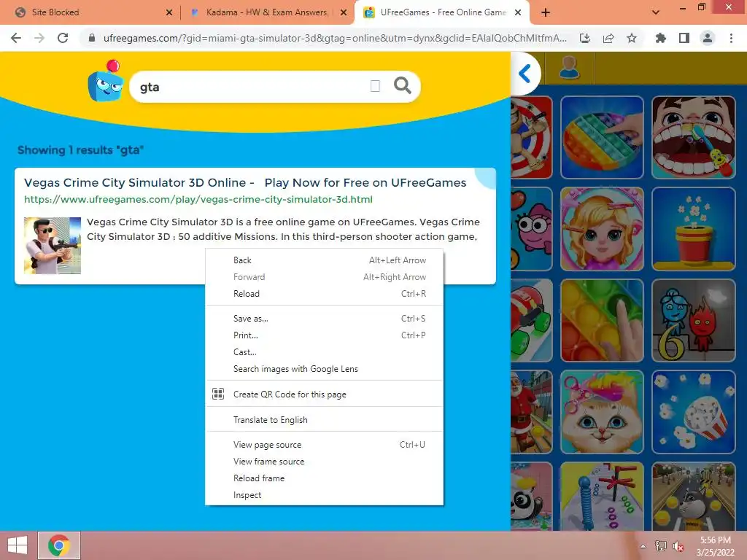Image resolution: width=747 pixels, height=560 pixels.
Task: Open the tab search chevron
Action: point(656,12)
